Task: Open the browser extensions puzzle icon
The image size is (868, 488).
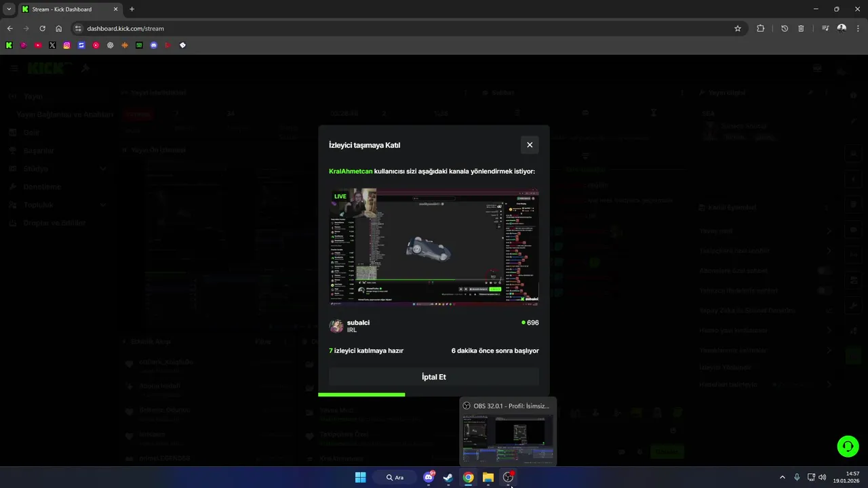Action: click(760, 28)
